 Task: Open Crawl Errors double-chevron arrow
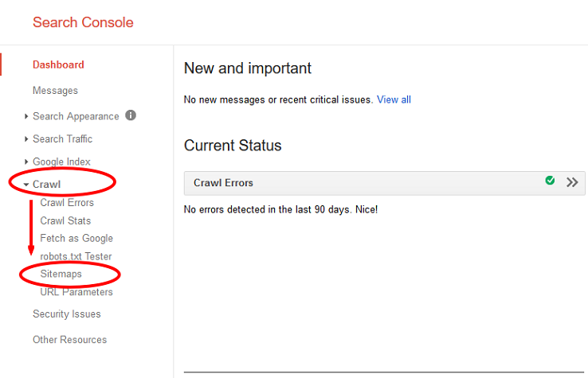click(x=572, y=182)
